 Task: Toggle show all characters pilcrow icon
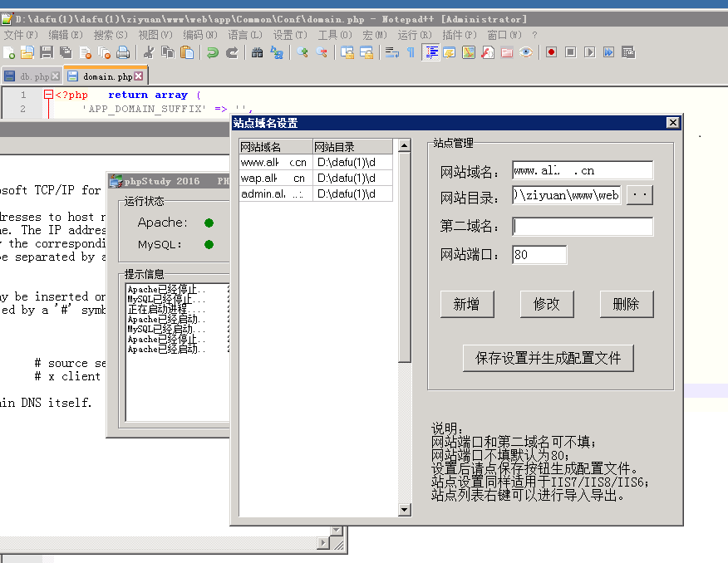(411, 53)
